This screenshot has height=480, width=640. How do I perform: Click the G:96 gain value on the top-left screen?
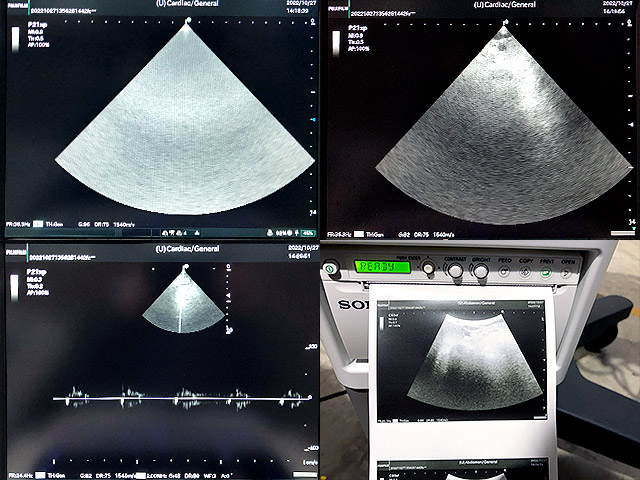point(84,224)
